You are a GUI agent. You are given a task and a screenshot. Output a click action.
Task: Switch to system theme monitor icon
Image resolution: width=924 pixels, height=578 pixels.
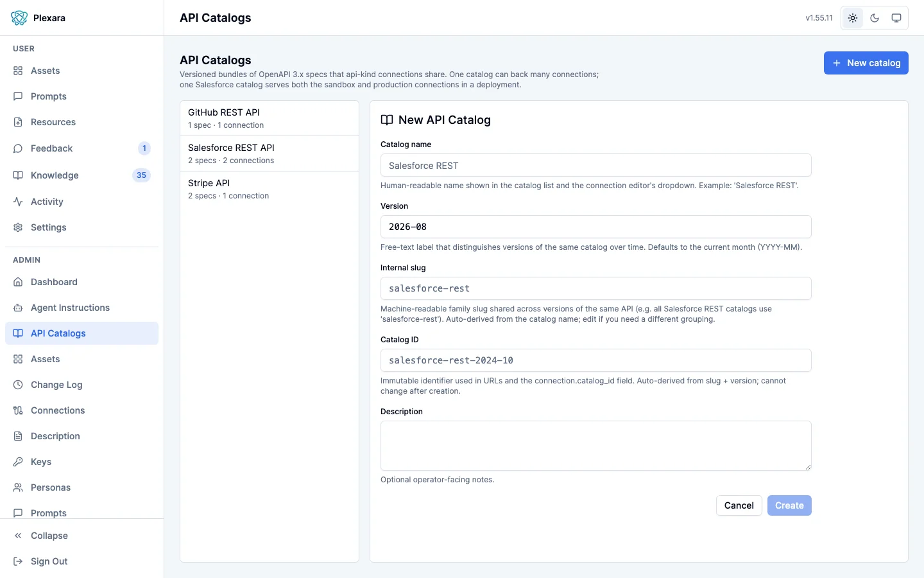pos(896,18)
